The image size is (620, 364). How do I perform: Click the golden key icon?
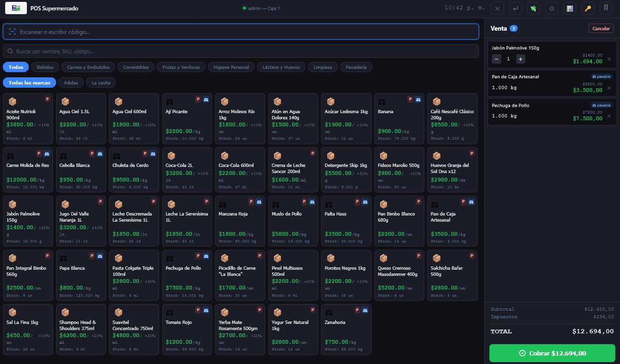[x=587, y=8]
